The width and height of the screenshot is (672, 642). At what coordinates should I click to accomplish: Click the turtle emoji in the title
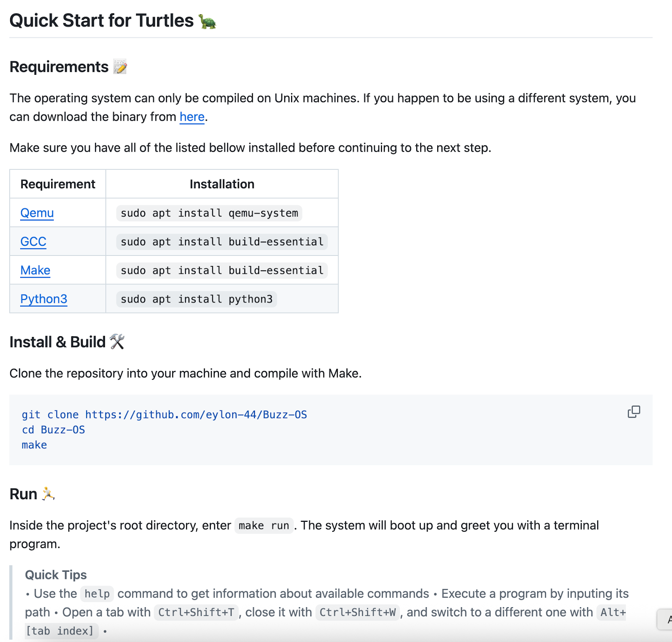click(207, 21)
